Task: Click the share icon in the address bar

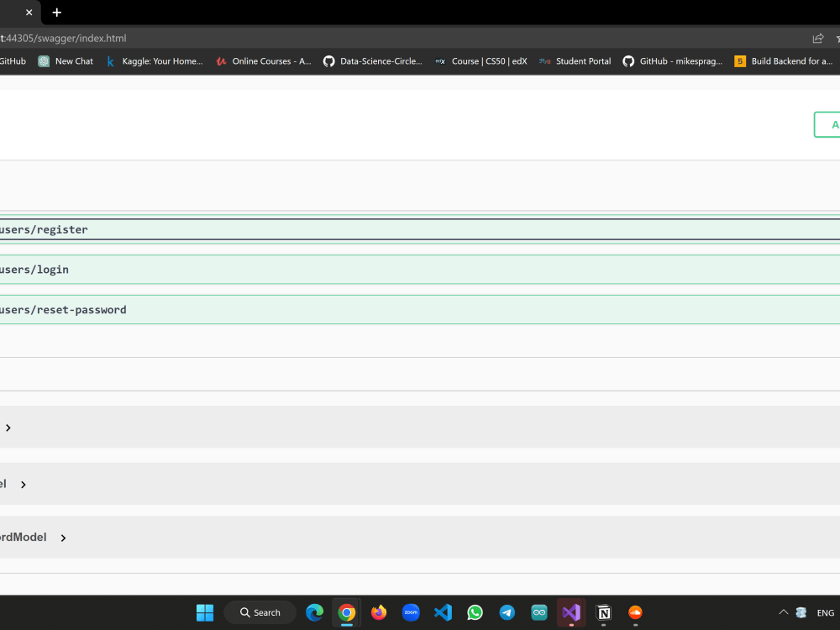Action: pyautogui.click(x=816, y=38)
